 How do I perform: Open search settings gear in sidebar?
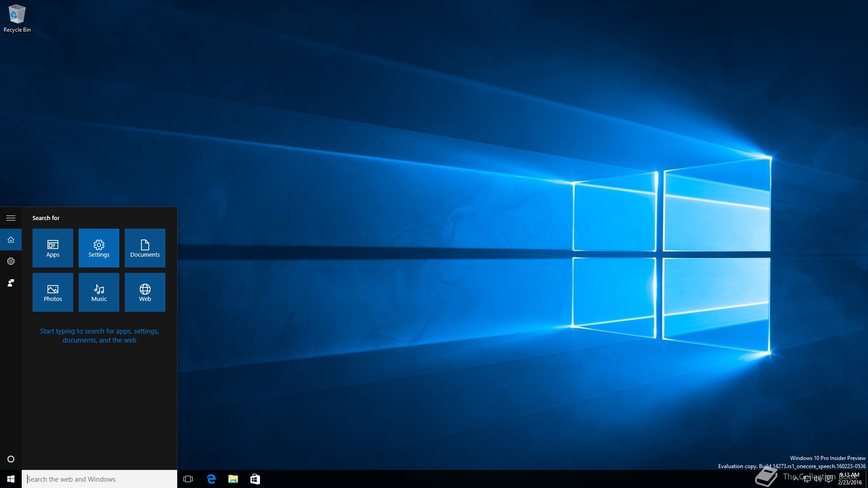11,261
